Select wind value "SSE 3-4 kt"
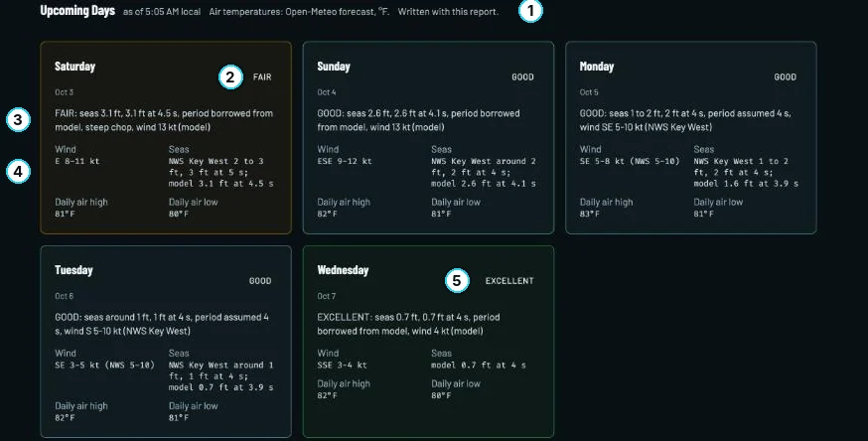Viewport: 868px width, 441px height. pyautogui.click(x=342, y=365)
